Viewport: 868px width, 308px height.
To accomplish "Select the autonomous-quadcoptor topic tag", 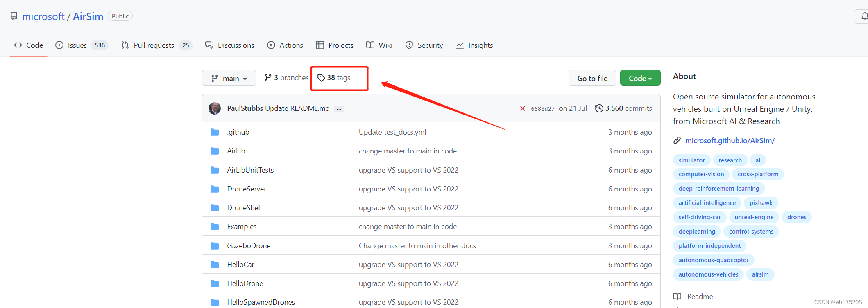I will coord(713,260).
